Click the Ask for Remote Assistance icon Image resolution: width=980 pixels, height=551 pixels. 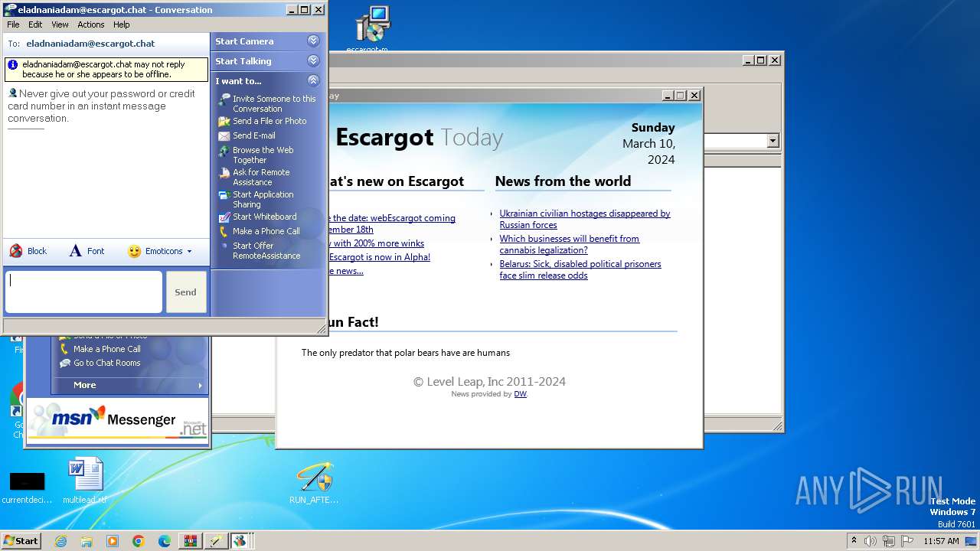click(224, 173)
